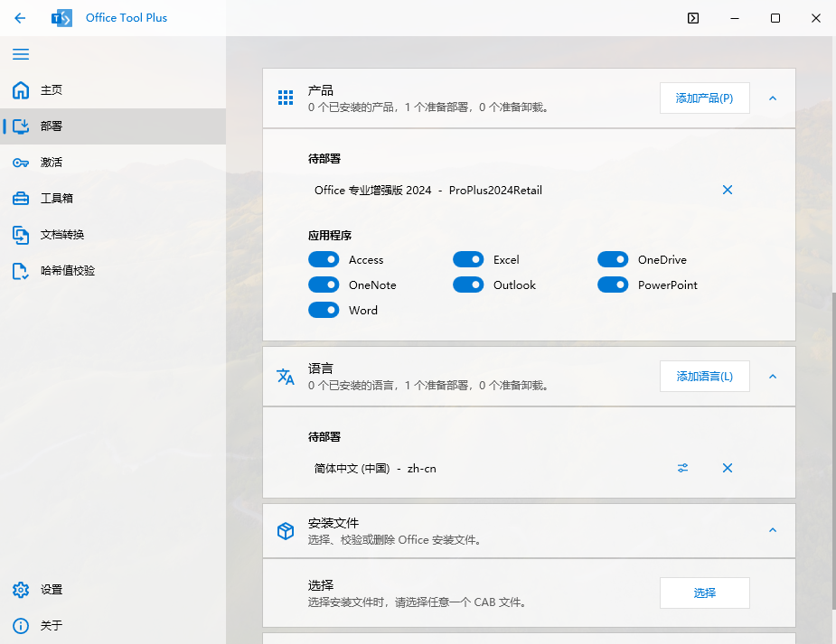Viewport: 836px width, 644px height.
Task: Toggle the Access application switch
Action: tap(324, 259)
